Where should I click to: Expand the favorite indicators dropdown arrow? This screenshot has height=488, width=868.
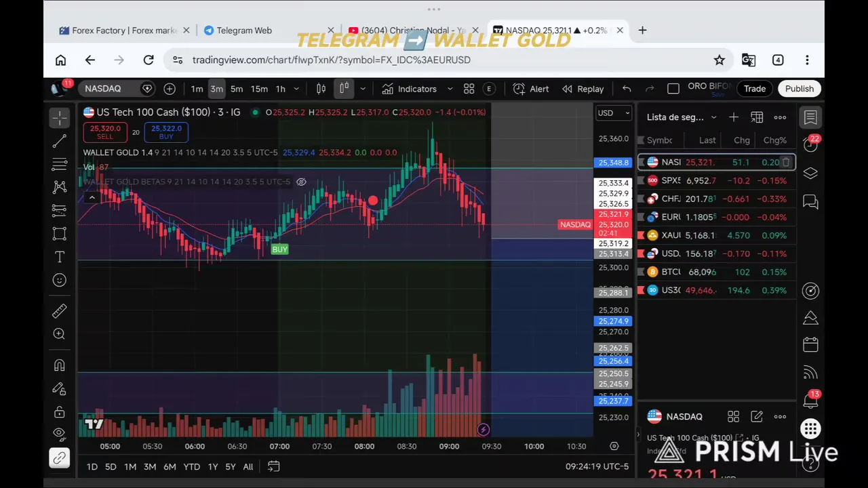coord(450,89)
